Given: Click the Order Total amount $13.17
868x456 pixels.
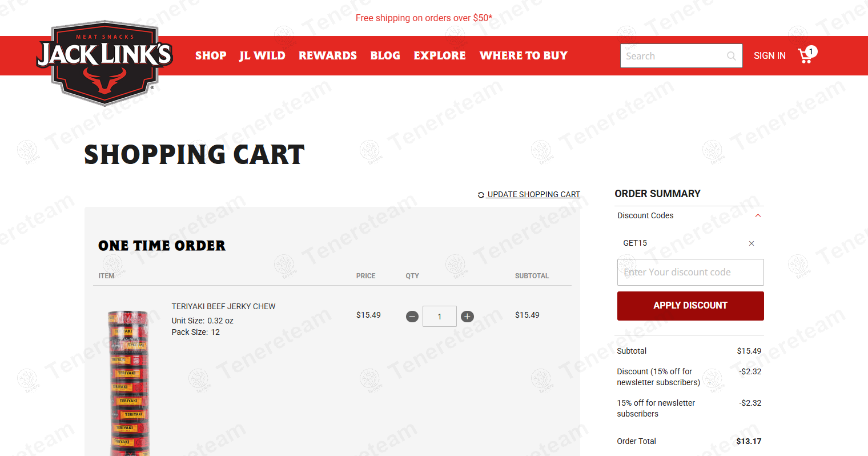Looking at the screenshot, I should point(749,441).
